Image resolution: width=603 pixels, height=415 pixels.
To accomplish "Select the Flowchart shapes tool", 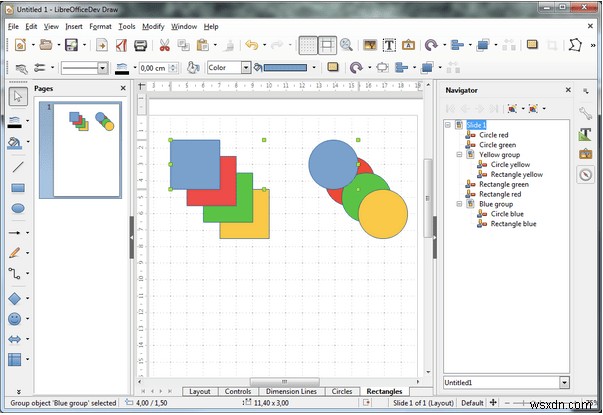I will click(x=15, y=360).
